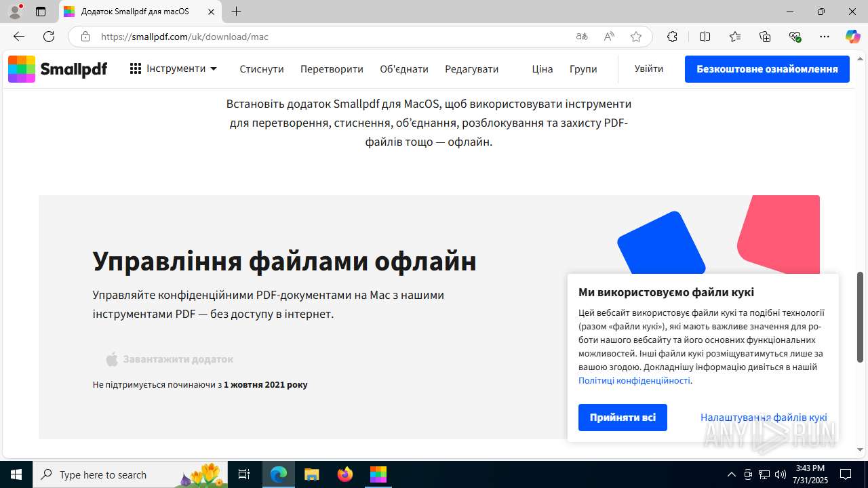This screenshot has width=868, height=488.
Task: Accept all cookies with Прийняти всі
Action: 623,418
